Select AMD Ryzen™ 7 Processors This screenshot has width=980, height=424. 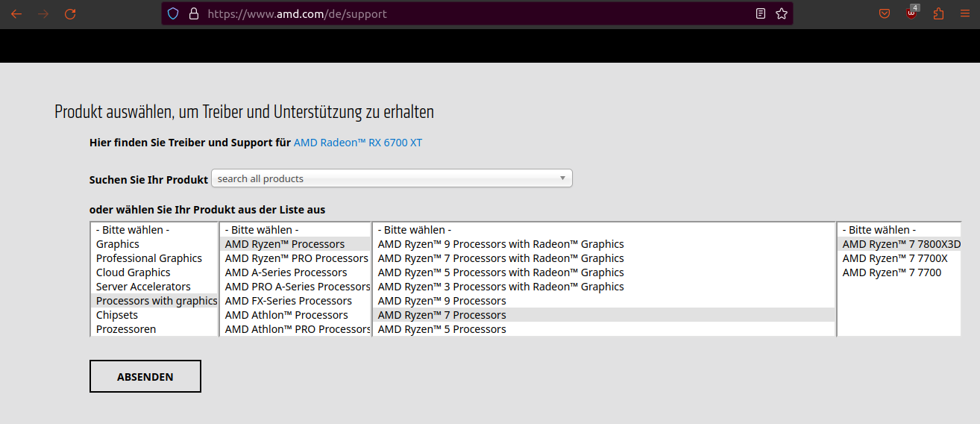(x=604, y=315)
